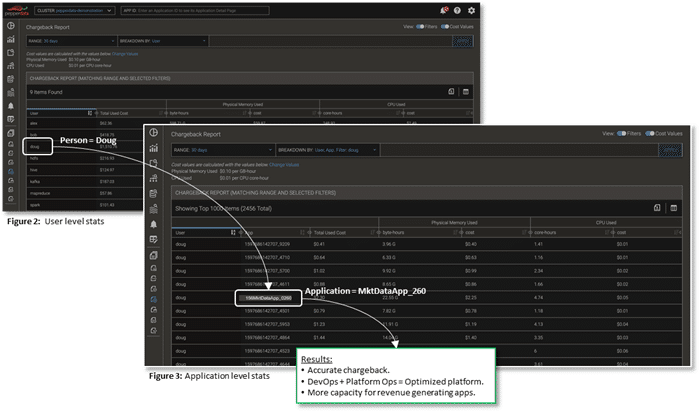Open dashboard pie icon in front window sidebar
Screen dimensions: 700x412
pos(154,133)
